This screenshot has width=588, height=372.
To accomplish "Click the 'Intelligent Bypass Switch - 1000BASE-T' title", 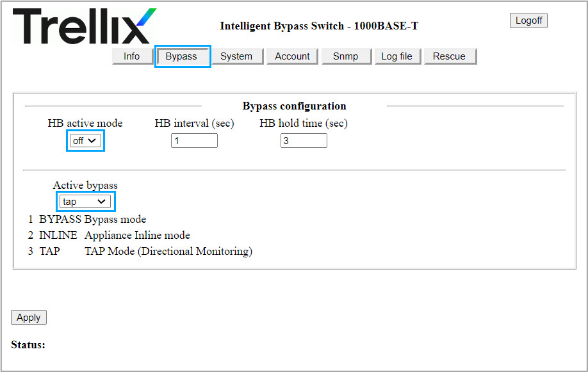I will pos(319,26).
